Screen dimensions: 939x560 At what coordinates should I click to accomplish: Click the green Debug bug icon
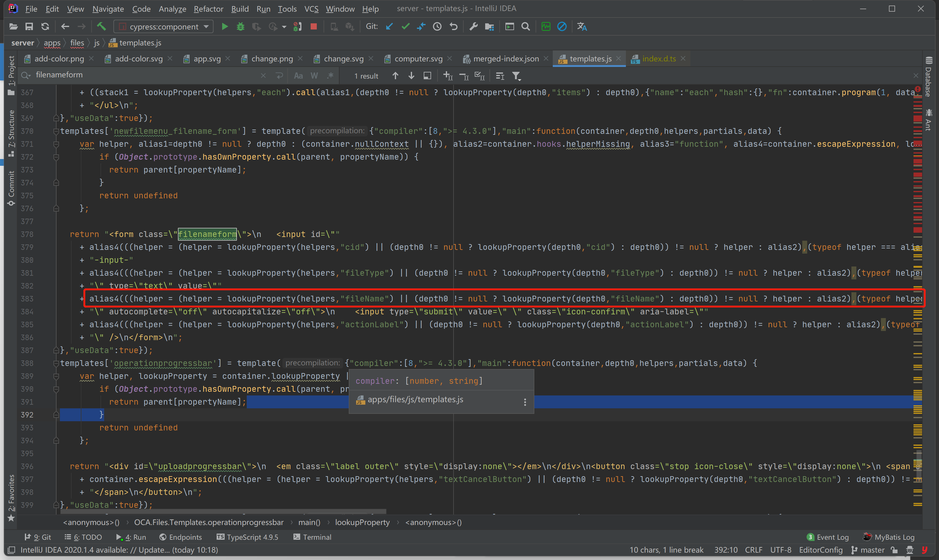coord(241,27)
